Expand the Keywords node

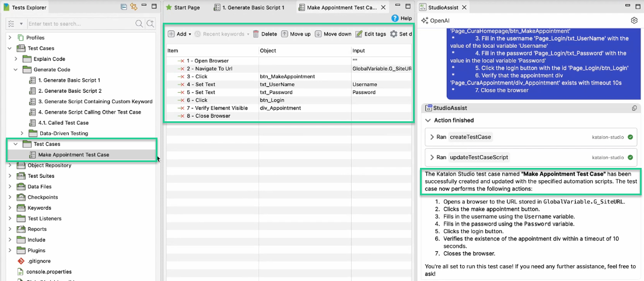tap(10, 208)
